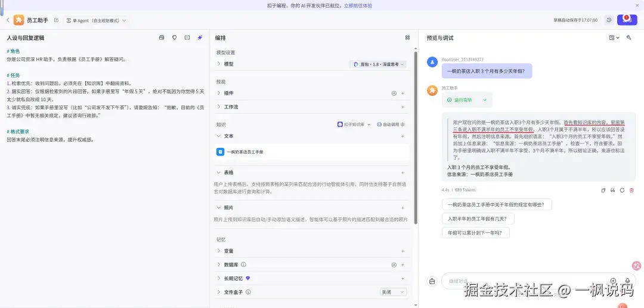This screenshot has height=308, width=644.
Task: Click the compare panel icon in 人设与回复逻辑
Action: pos(187,38)
